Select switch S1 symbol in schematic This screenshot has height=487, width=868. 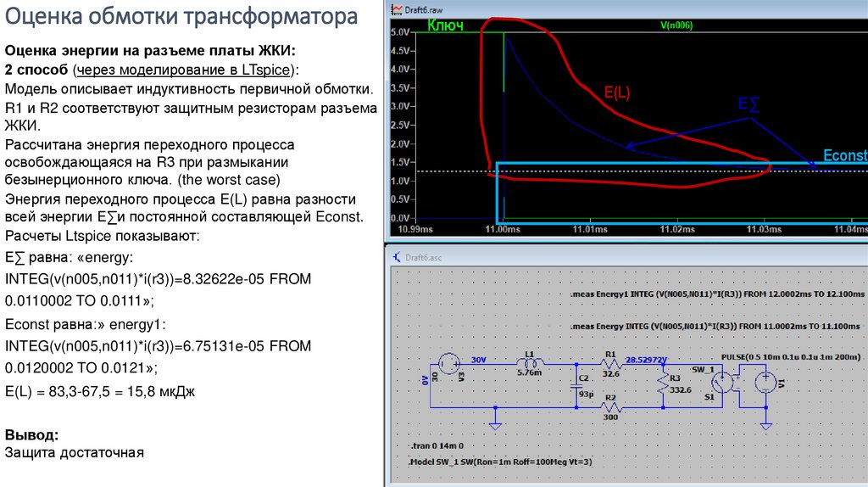pyautogui.click(x=722, y=383)
